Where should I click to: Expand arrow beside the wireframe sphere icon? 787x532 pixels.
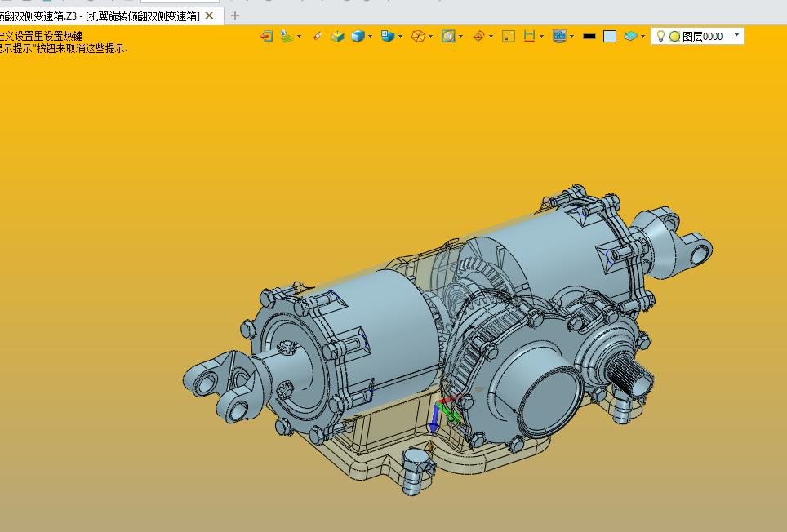[x=431, y=36]
